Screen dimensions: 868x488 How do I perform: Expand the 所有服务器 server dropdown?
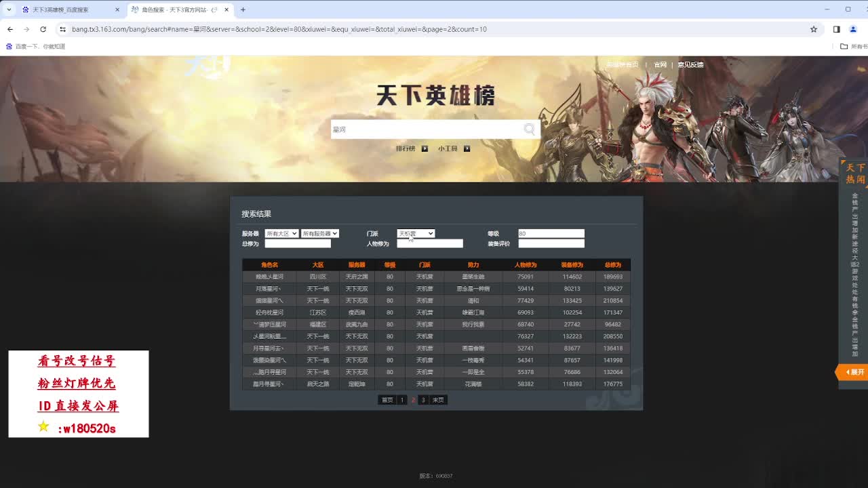(319, 233)
